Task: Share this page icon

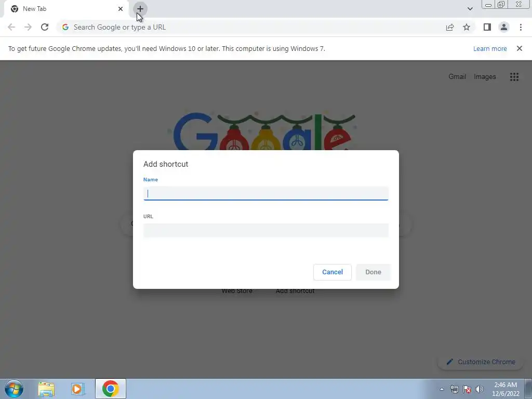Action: 450,27
